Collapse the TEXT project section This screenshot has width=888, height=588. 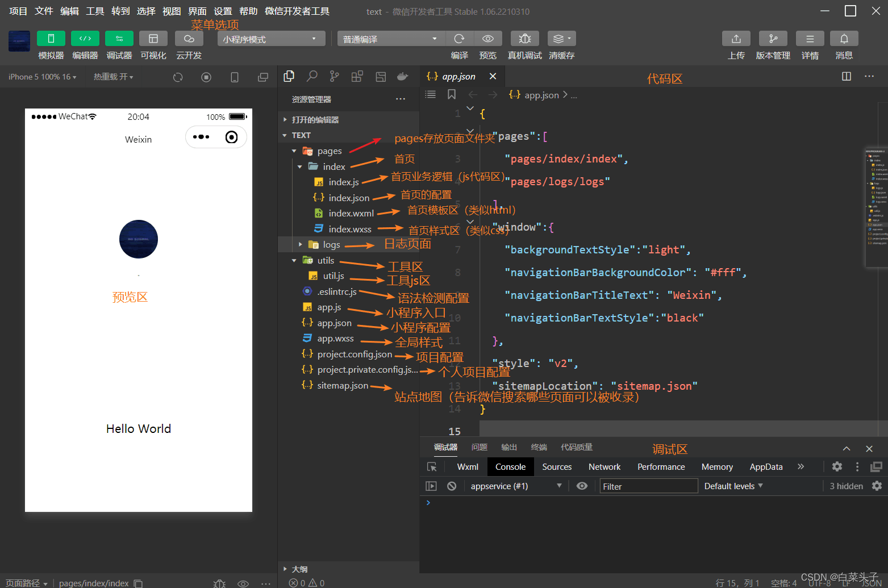click(x=348, y=135)
